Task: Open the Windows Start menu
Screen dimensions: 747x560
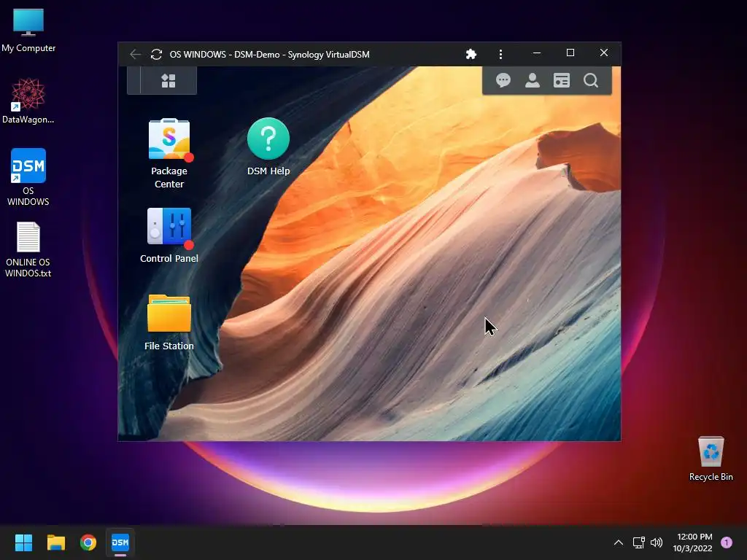Action: pyautogui.click(x=23, y=542)
